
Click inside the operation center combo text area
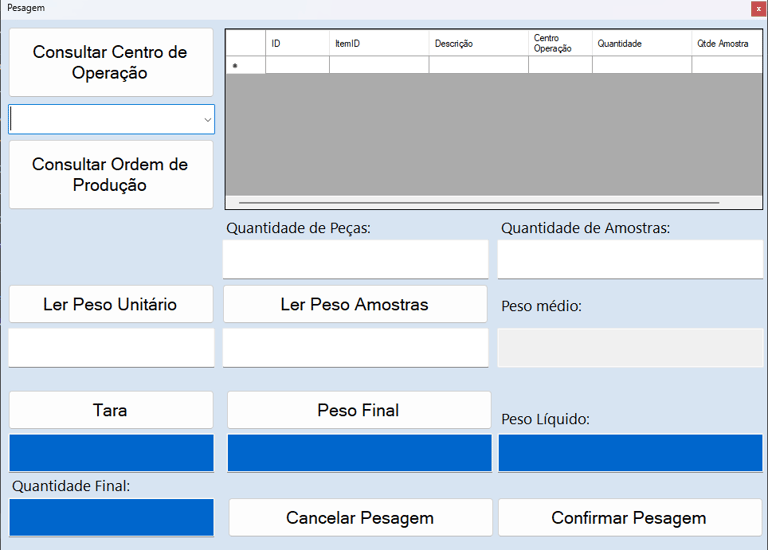pyautogui.click(x=105, y=120)
